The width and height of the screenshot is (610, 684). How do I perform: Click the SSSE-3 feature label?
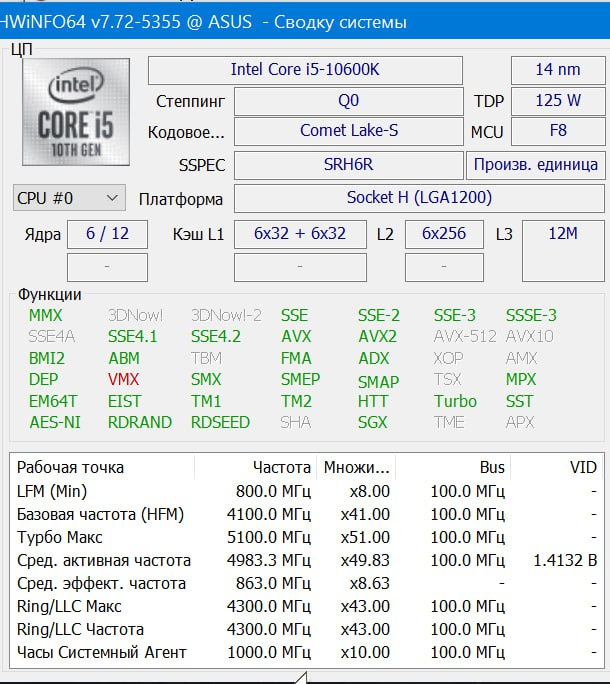pos(531,315)
